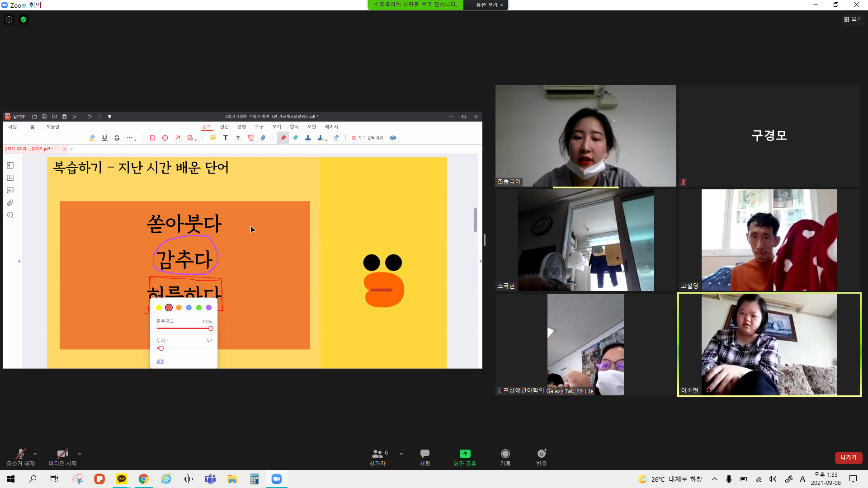Select the callout text tool
Screen dimensions: 868x488
(x=250, y=138)
